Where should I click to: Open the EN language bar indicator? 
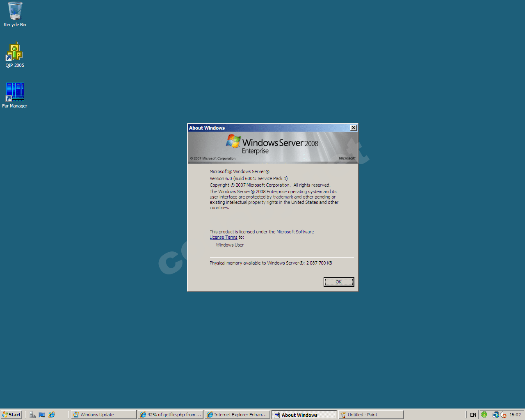pyautogui.click(x=473, y=415)
